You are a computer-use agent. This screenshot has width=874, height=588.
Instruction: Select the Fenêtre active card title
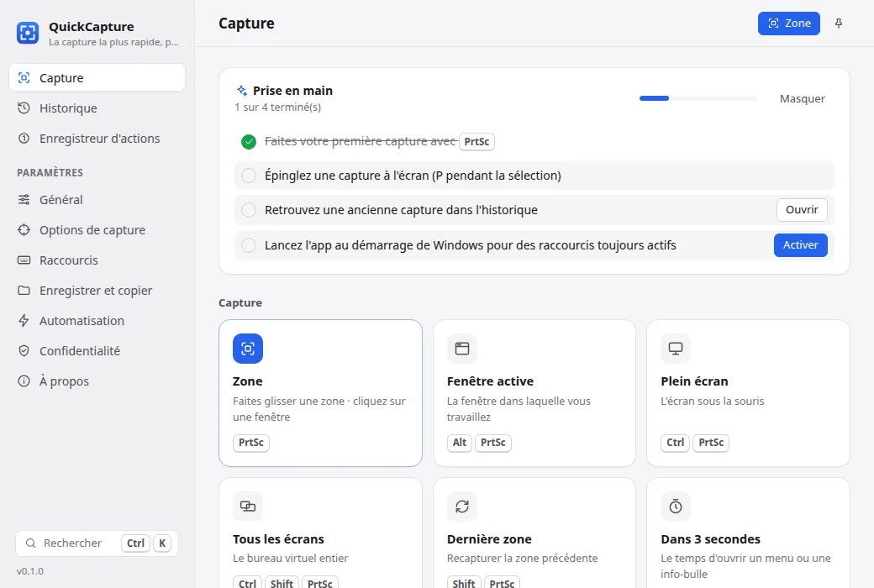pos(490,381)
